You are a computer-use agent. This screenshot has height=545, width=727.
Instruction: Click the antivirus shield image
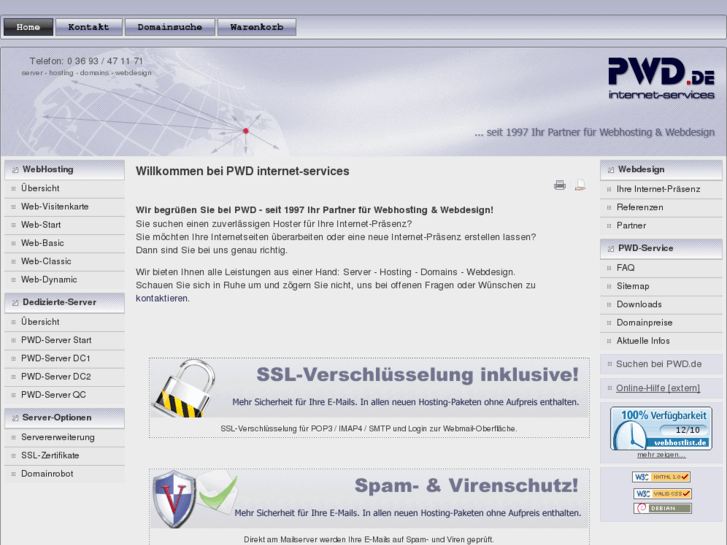click(x=174, y=499)
